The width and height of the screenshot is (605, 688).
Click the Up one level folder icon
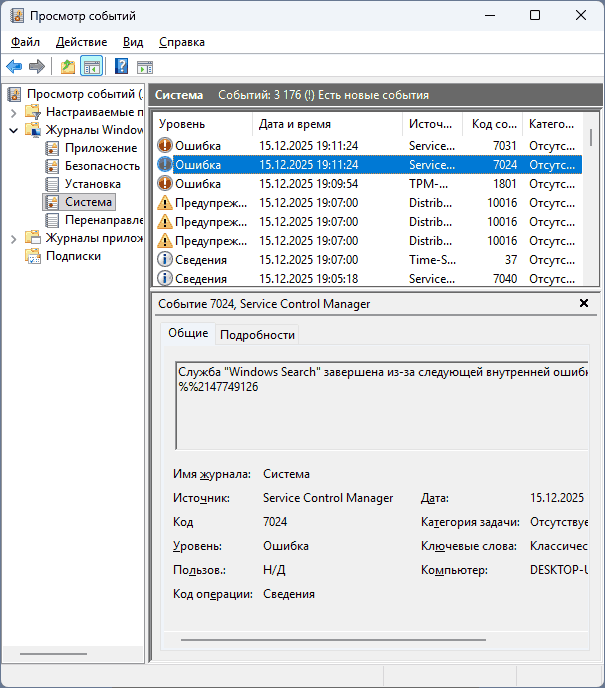[67, 67]
